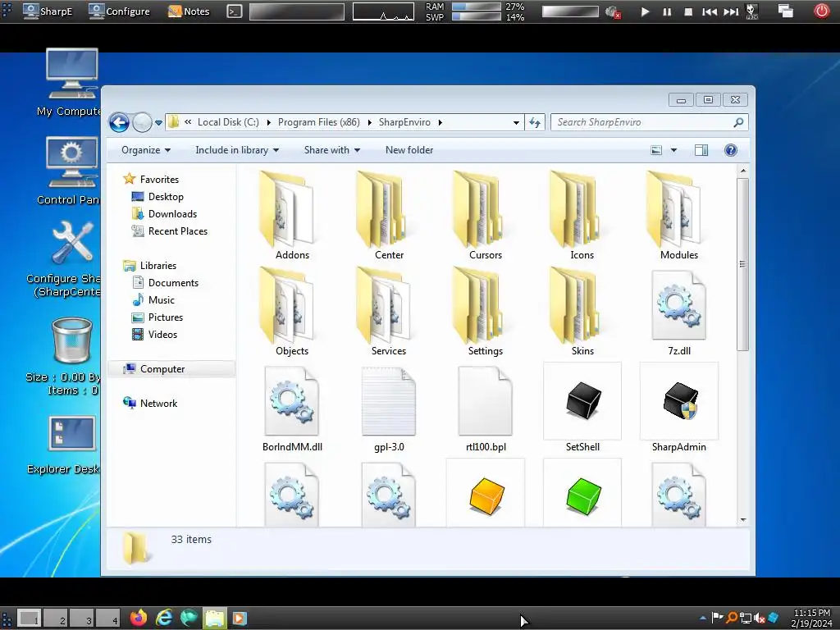Select the Settings folder
Screen dimensions: 840x630
coord(486,312)
